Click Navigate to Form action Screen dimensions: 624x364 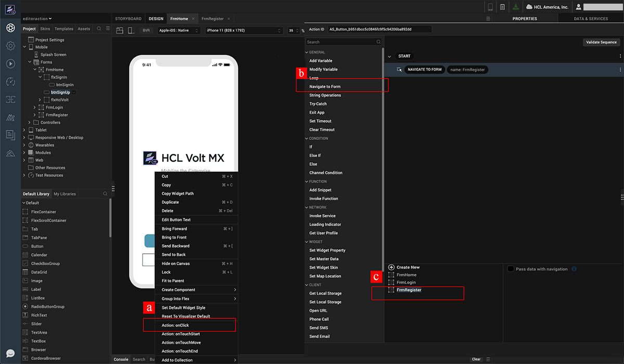pyautogui.click(x=325, y=86)
